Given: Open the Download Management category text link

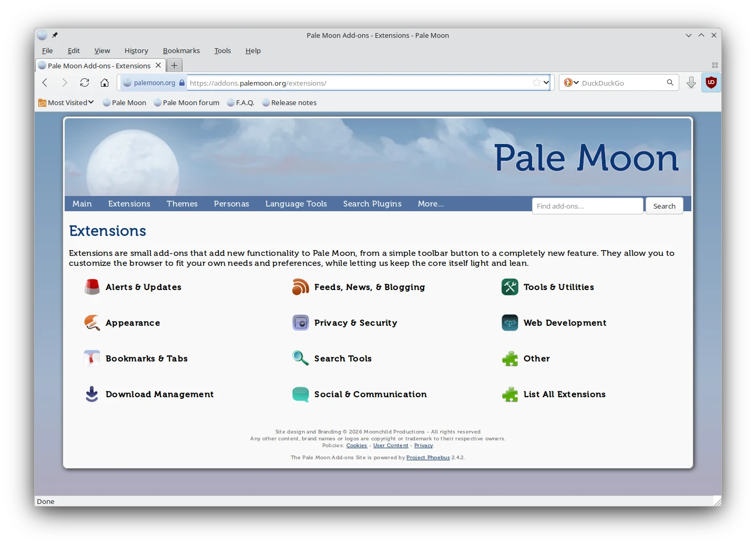Looking at the screenshot, I should point(160,394).
